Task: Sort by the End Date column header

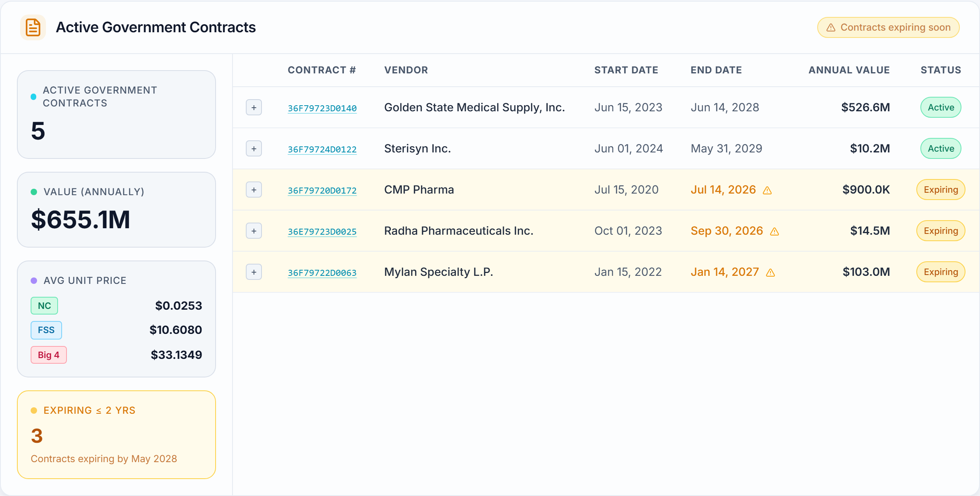Action: click(x=716, y=70)
